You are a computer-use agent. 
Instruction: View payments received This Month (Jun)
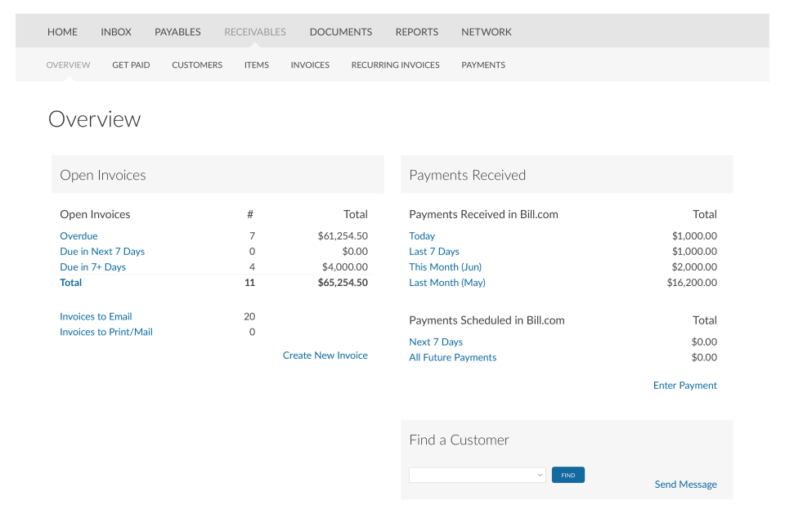coord(445,266)
